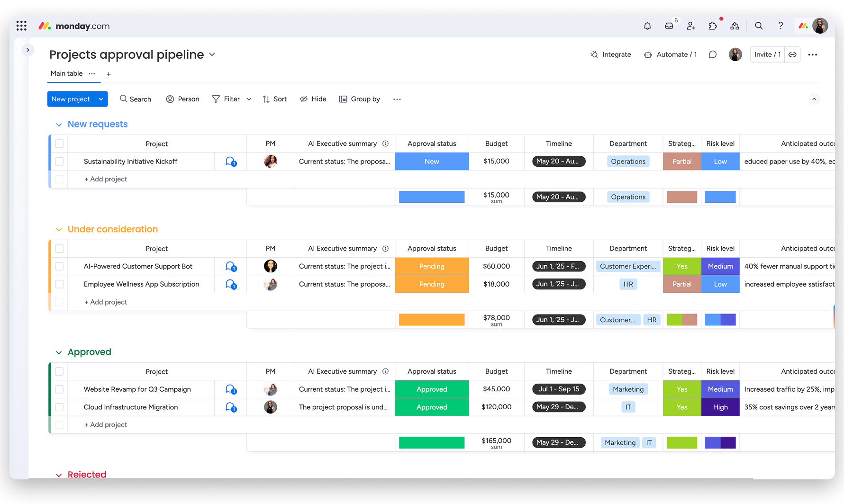The image size is (844, 504).
Task: Click the Pending status of Employee Wellness App
Action: (x=432, y=284)
